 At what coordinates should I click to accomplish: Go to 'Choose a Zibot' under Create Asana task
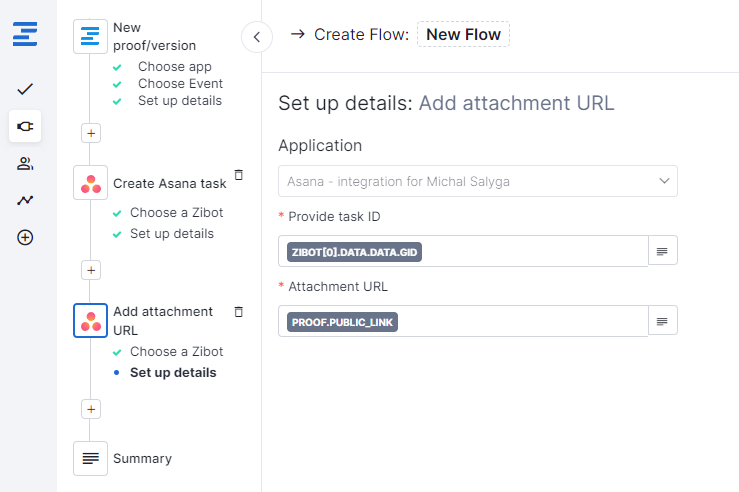point(176,213)
